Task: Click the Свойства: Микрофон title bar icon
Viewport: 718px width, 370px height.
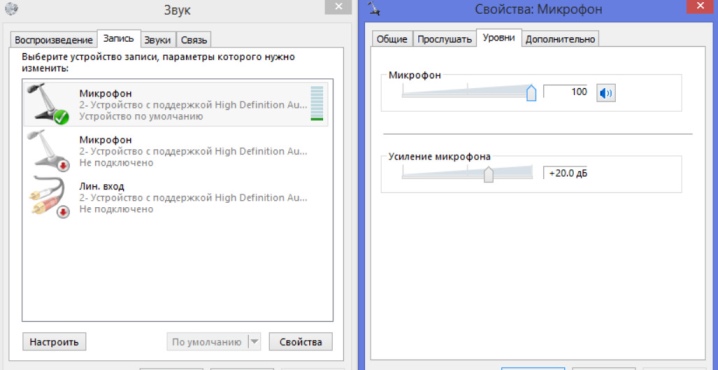Action: [374, 8]
